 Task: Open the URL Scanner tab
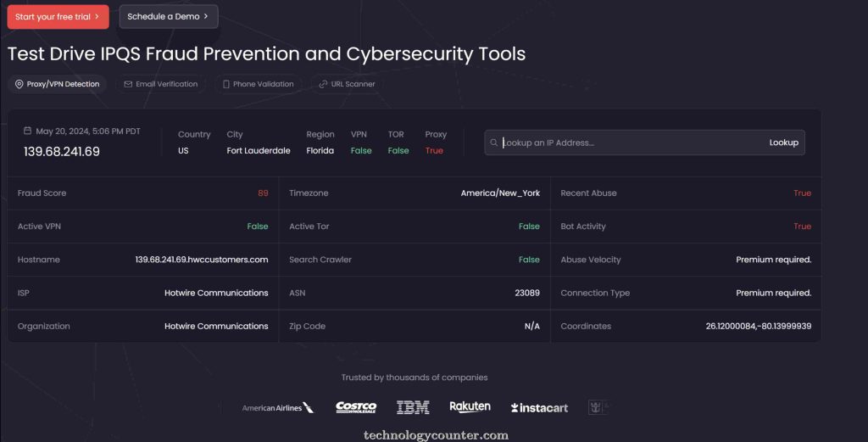pos(346,84)
